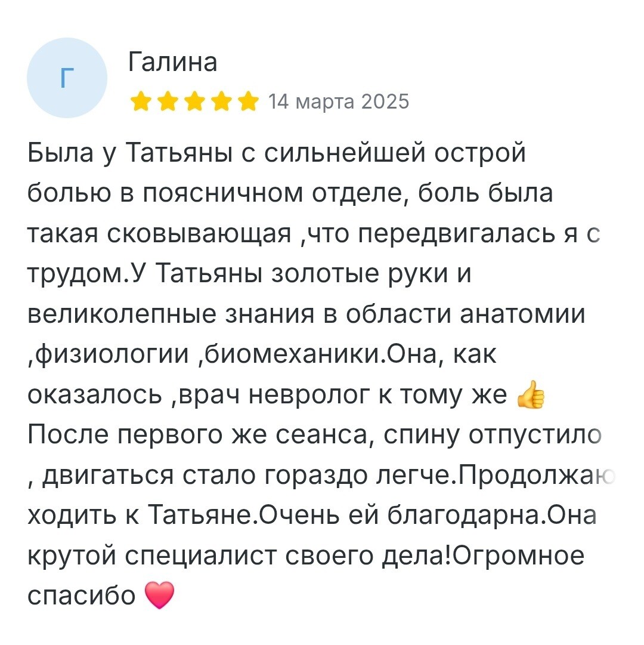
Task: Click the word биомеханики in the review
Action: (x=292, y=354)
